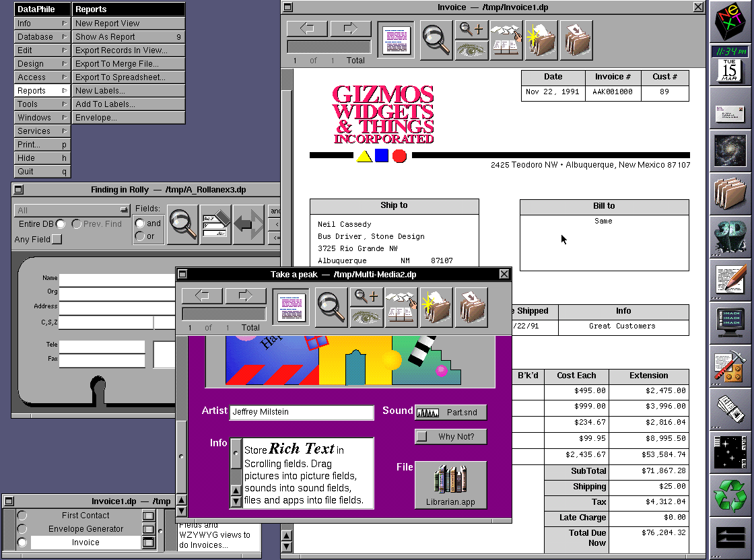754x560 pixels.
Task: Open the Edit notepad-and-pencil icon in the dock
Action: (x=730, y=280)
